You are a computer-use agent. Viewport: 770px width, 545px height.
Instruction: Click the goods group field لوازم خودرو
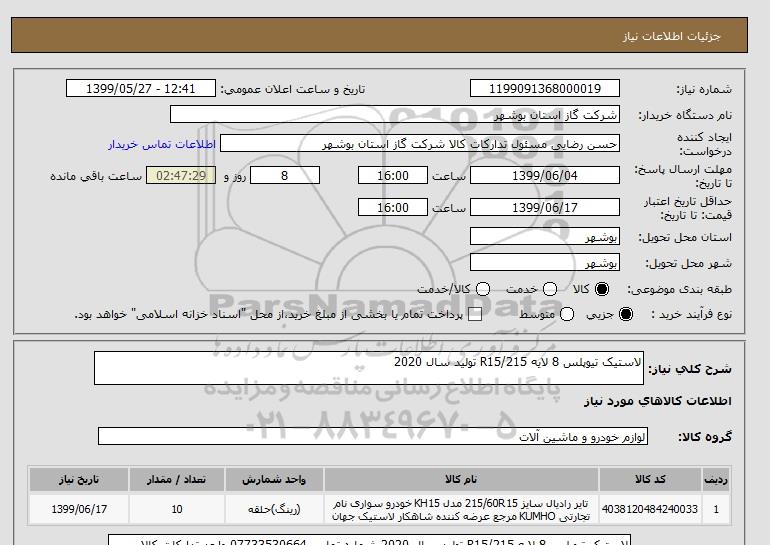(x=373, y=436)
